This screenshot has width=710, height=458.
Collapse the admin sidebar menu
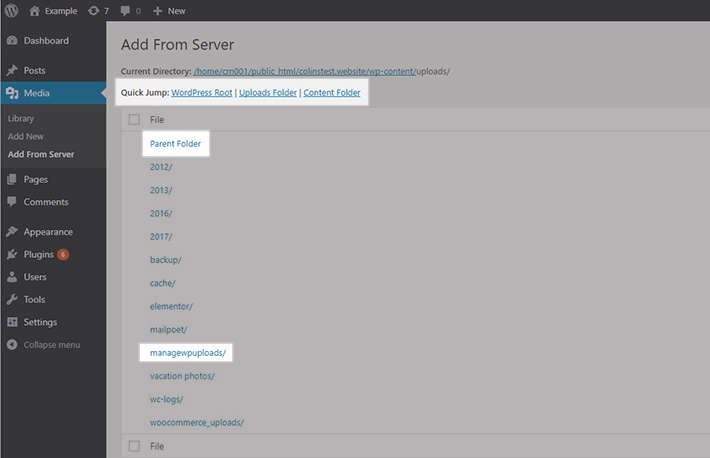pyautogui.click(x=47, y=345)
